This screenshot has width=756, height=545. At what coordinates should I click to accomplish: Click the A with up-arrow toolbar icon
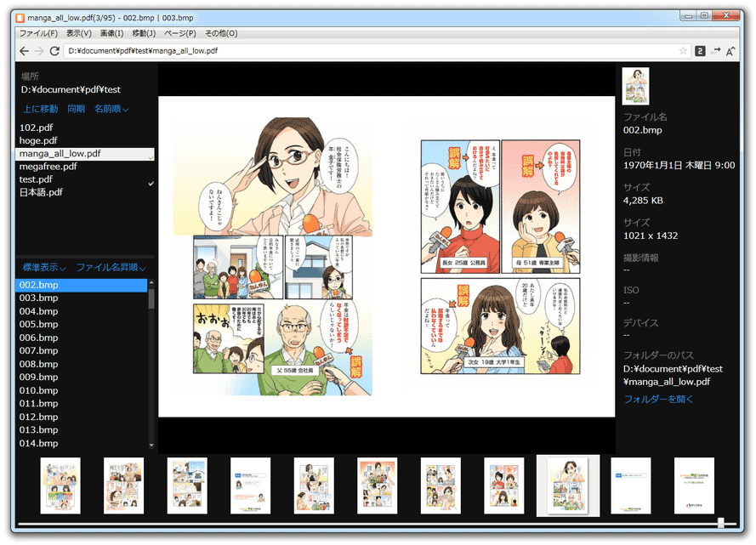pyautogui.click(x=730, y=51)
